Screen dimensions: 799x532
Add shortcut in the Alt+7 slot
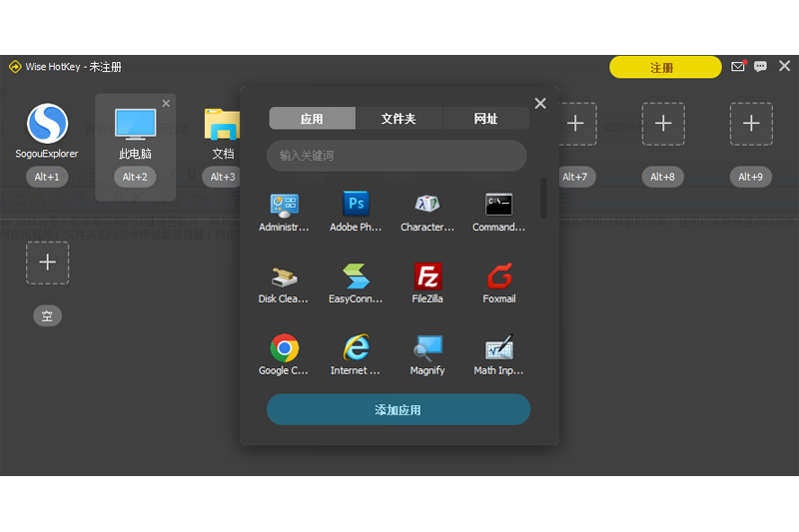click(575, 124)
